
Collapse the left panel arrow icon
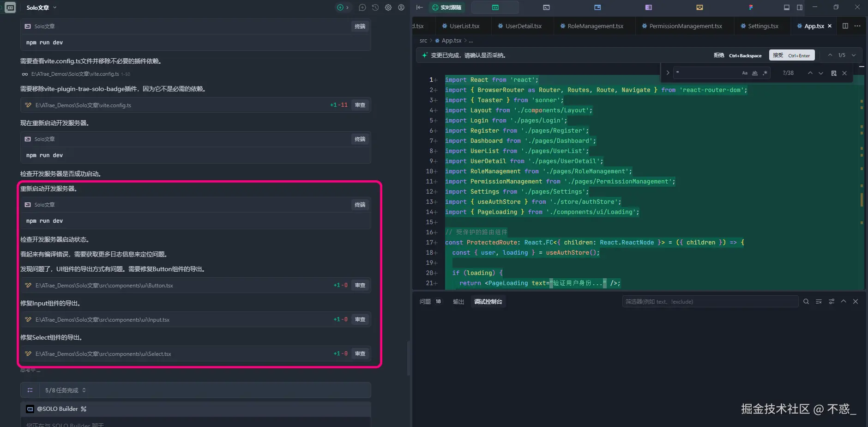pos(419,7)
